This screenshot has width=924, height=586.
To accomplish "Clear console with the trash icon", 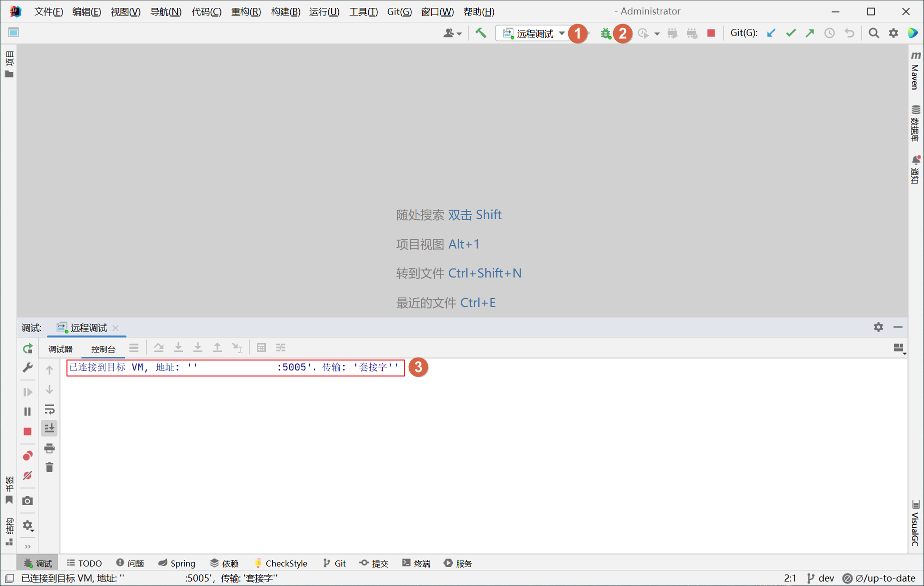I will (49, 467).
